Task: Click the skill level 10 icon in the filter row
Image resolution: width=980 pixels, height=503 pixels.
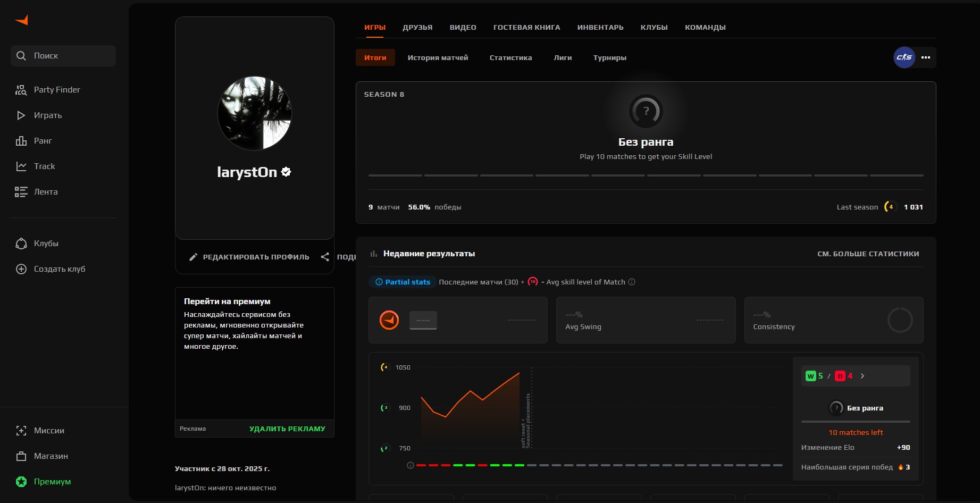Action: coord(533,282)
